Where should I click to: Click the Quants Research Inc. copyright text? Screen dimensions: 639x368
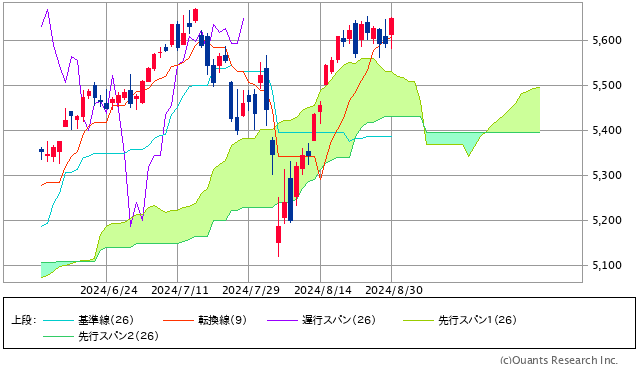[x=559, y=360]
